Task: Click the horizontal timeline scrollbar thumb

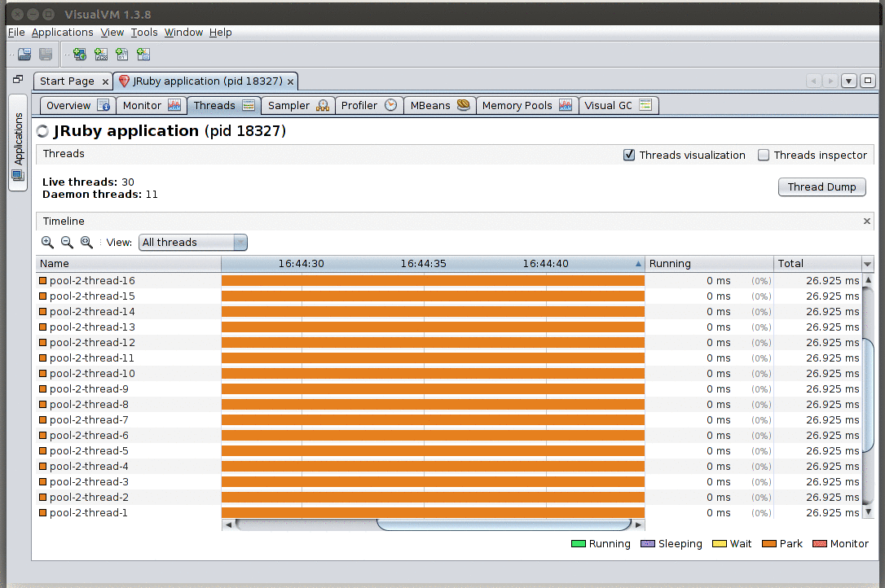Action: 504,524
